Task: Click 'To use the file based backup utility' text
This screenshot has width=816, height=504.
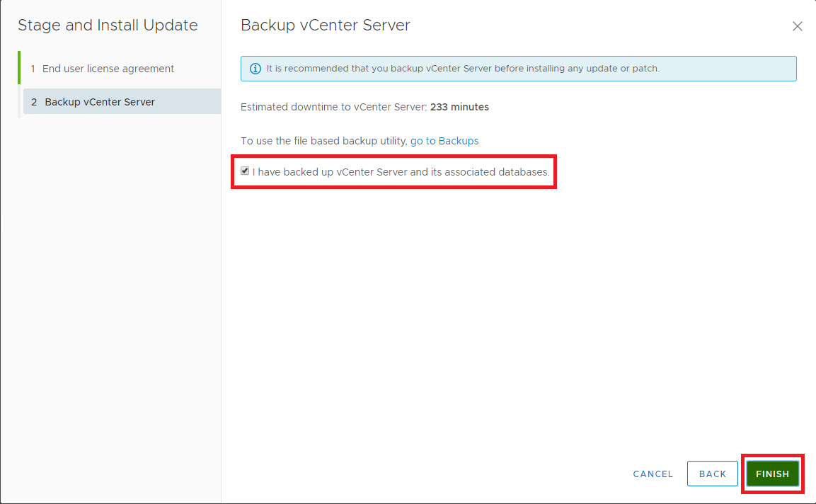Action: 324,141
